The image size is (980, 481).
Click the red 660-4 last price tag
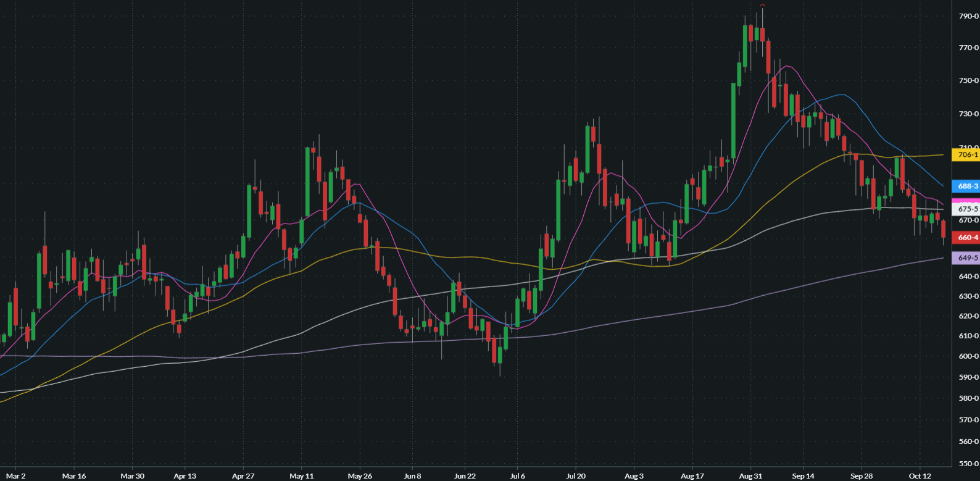coord(966,238)
